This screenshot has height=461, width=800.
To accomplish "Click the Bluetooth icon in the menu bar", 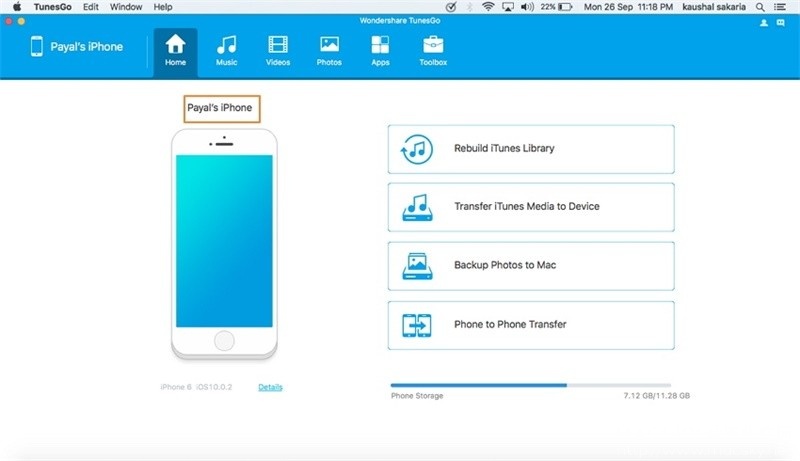I will coord(469,7).
